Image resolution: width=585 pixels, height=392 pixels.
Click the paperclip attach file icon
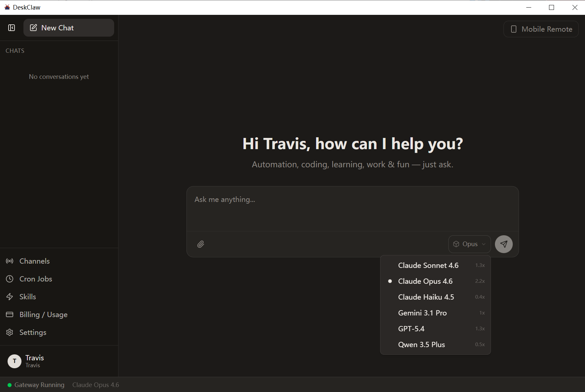[201, 244]
